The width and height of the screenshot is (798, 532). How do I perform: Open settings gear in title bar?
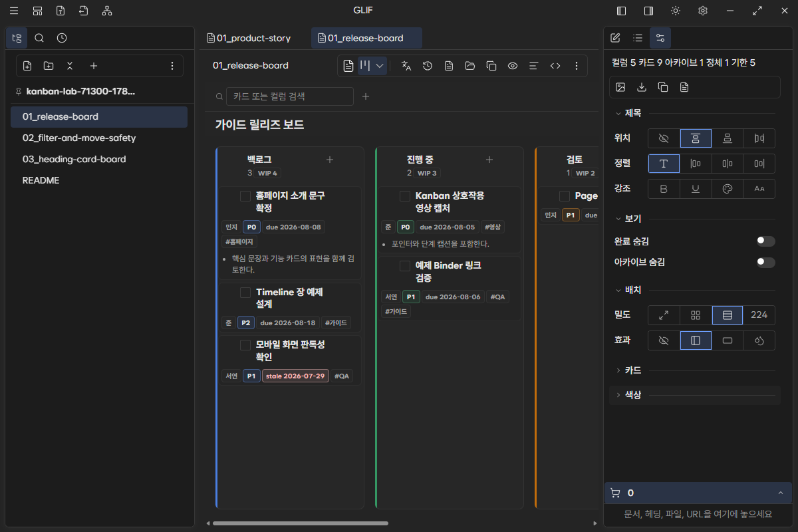[x=703, y=11]
